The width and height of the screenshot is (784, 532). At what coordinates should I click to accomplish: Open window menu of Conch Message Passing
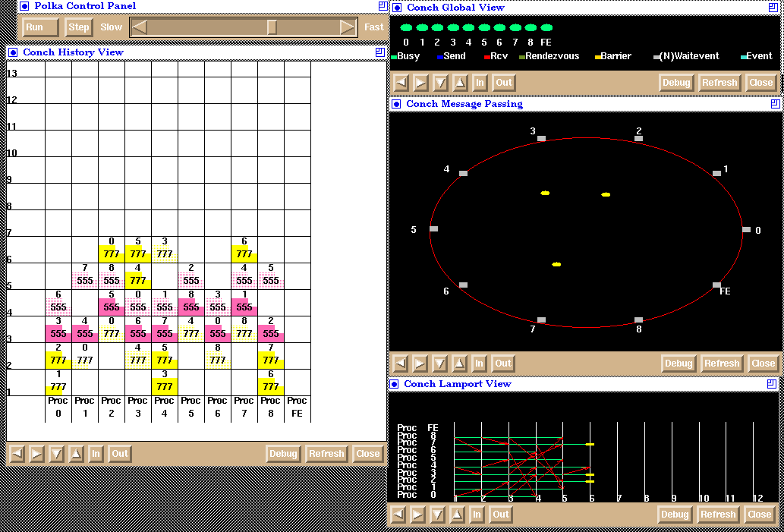pos(396,104)
